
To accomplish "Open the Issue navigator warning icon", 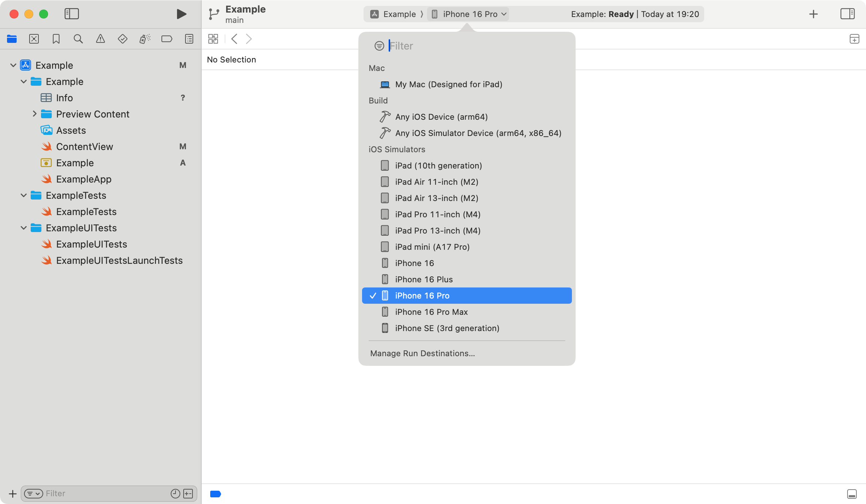I will pyautogui.click(x=100, y=39).
